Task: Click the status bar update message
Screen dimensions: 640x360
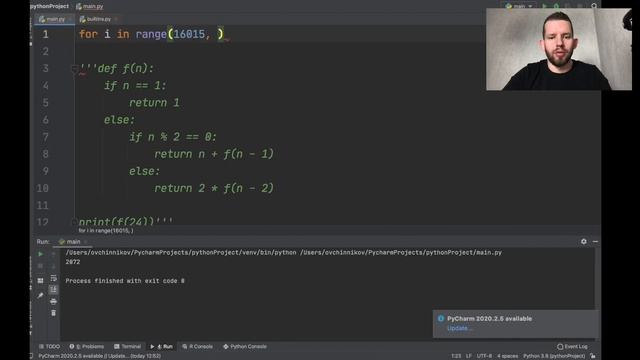Action: 99,356
